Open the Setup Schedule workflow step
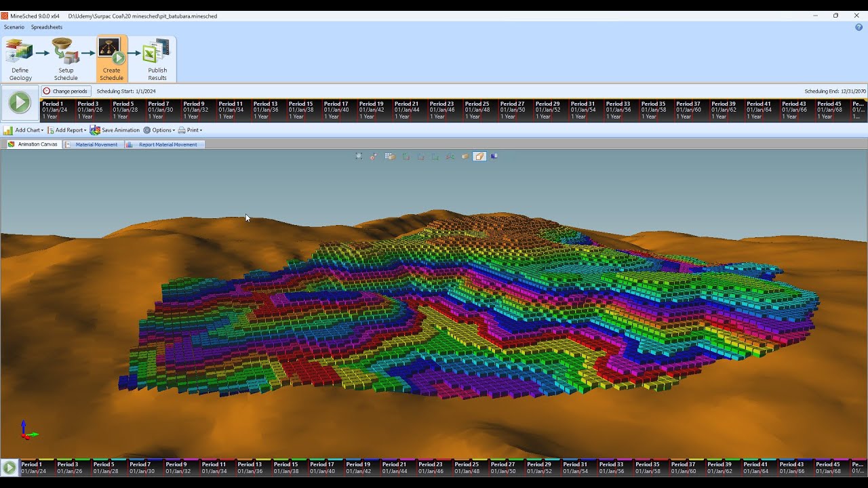This screenshot has height=488, width=868. pos(66,60)
